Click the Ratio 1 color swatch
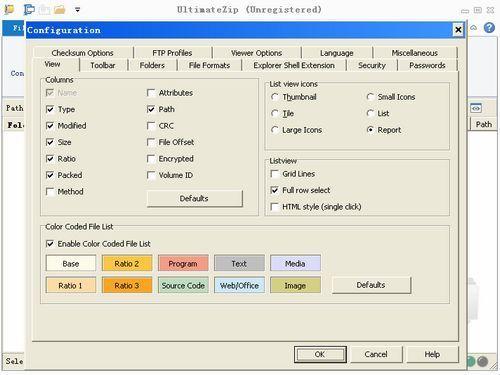The image size is (500, 375). click(71, 285)
